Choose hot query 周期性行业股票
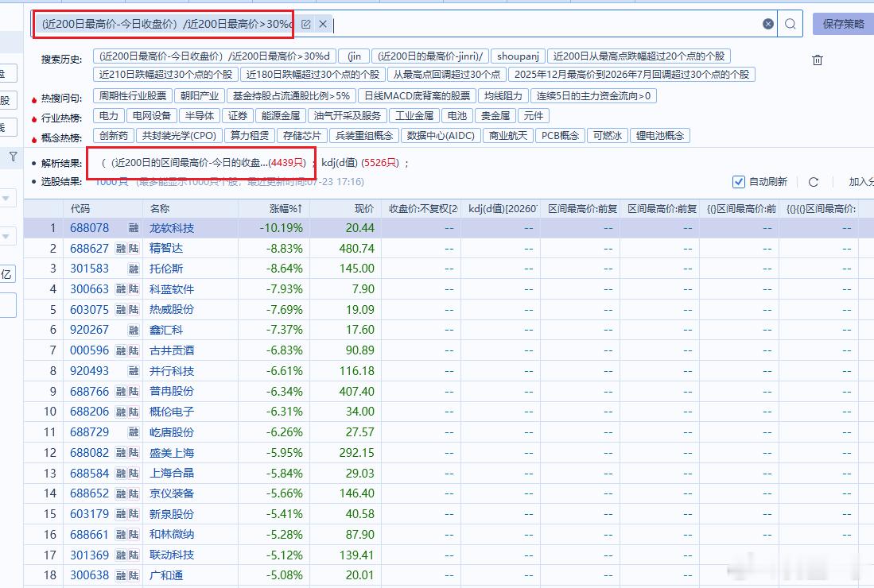Screen dimensions: 874x588 point(133,96)
